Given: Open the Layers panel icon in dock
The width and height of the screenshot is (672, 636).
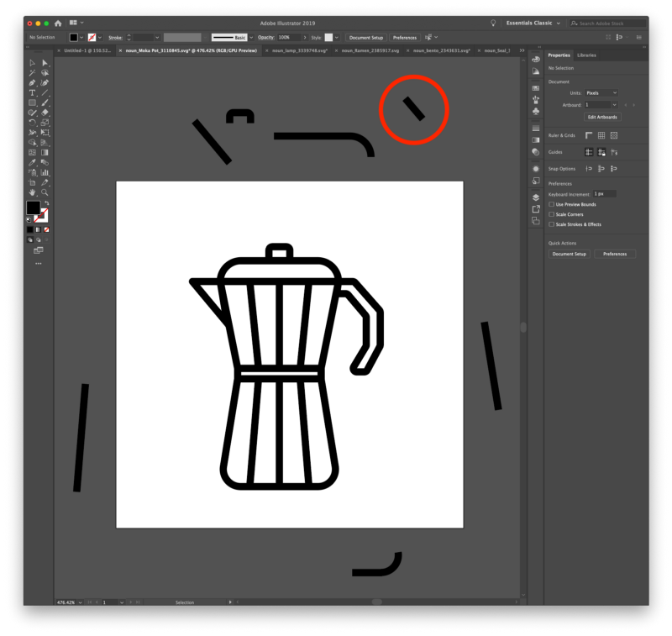Looking at the screenshot, I should pyautogui.click(x=536, y=197).
